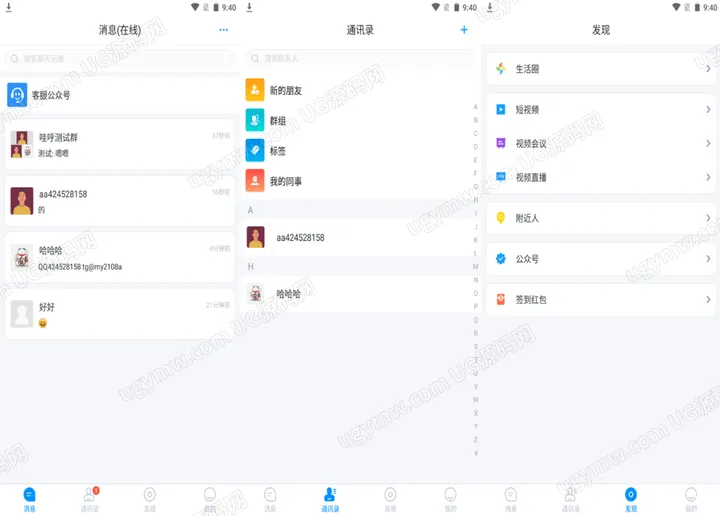The image size is (720, 516).
Task: Tap aa424528158 avatar in Messages list
Action: point(22,201)
